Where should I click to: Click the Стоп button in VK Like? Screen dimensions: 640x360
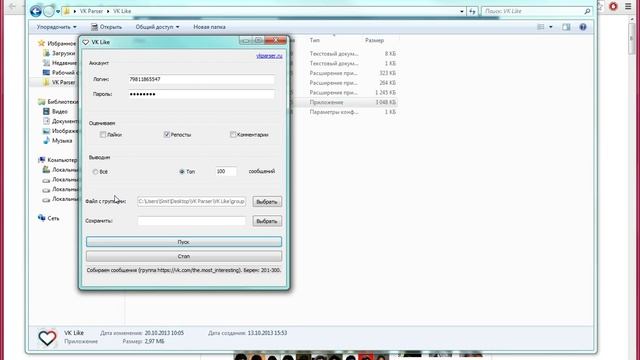[x=184, y=256]
